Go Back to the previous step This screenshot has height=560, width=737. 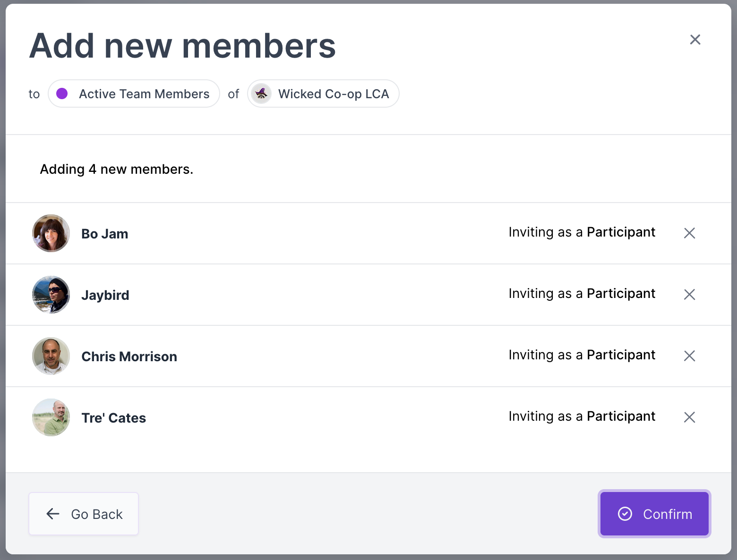[84, 514]
